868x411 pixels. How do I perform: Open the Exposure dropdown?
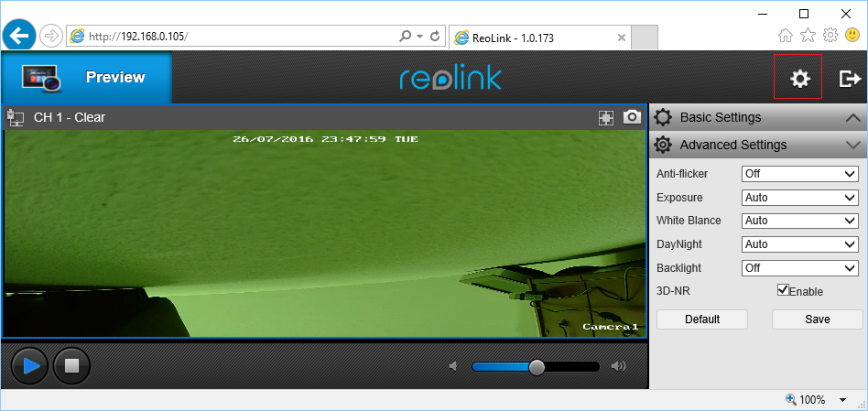799,197
